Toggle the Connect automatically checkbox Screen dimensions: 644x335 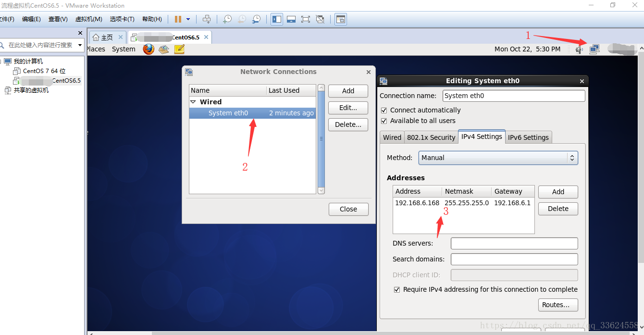tap(384, 110)
